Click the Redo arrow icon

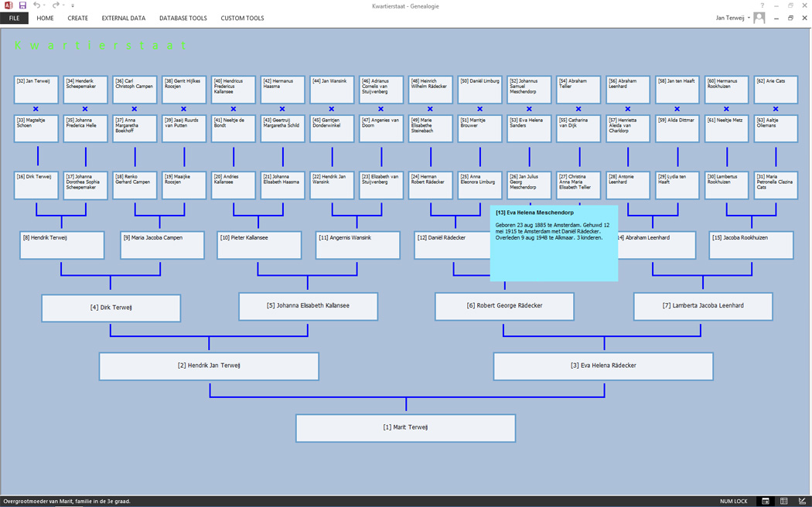56,5
